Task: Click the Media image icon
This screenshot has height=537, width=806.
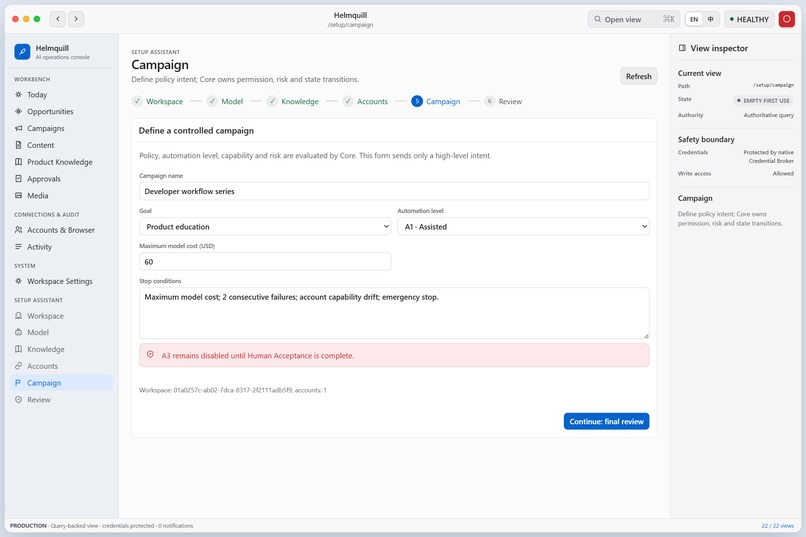Action: [19, 196]
